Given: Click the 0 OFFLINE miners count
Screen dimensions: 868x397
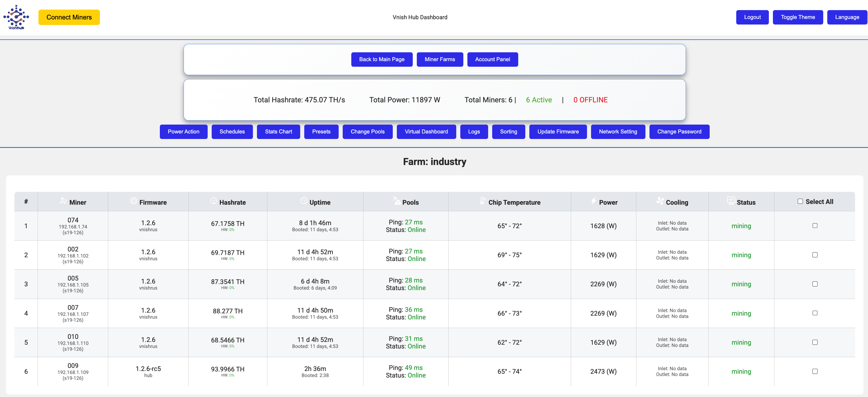Looking at the screenshot, I should 590,100.
